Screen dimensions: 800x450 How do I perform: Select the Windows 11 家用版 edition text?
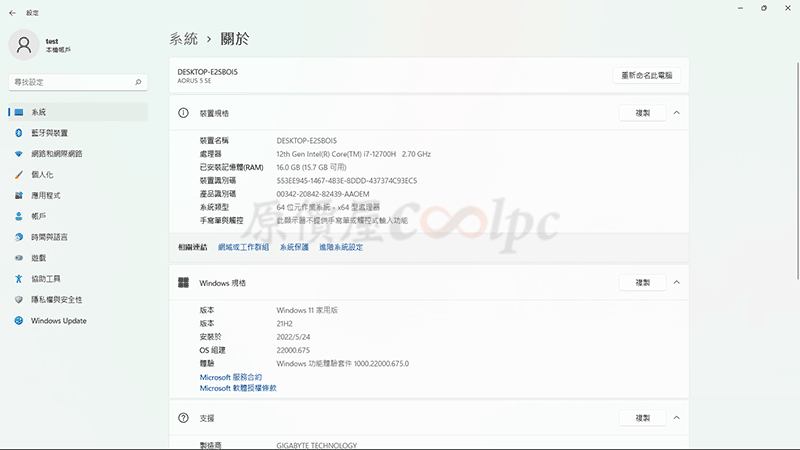pos(307,310)
